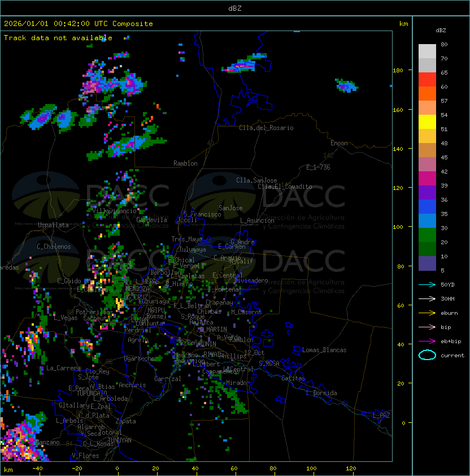Click the cyan 'current' ellipse icon
The image size is (470, 476).
coord(427,355)
